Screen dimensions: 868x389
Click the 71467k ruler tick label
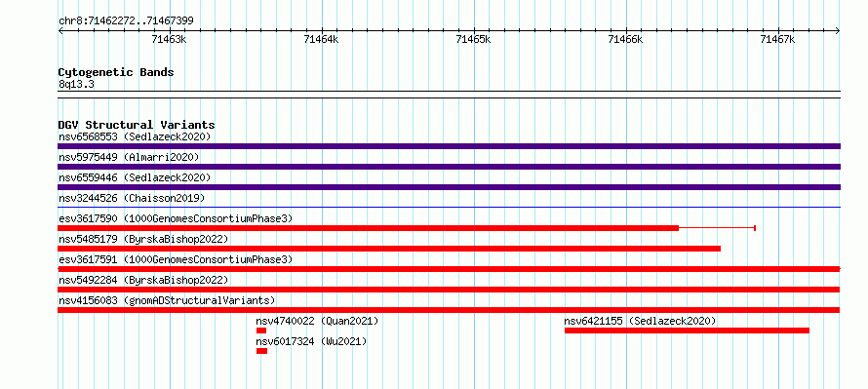(777, 39)
